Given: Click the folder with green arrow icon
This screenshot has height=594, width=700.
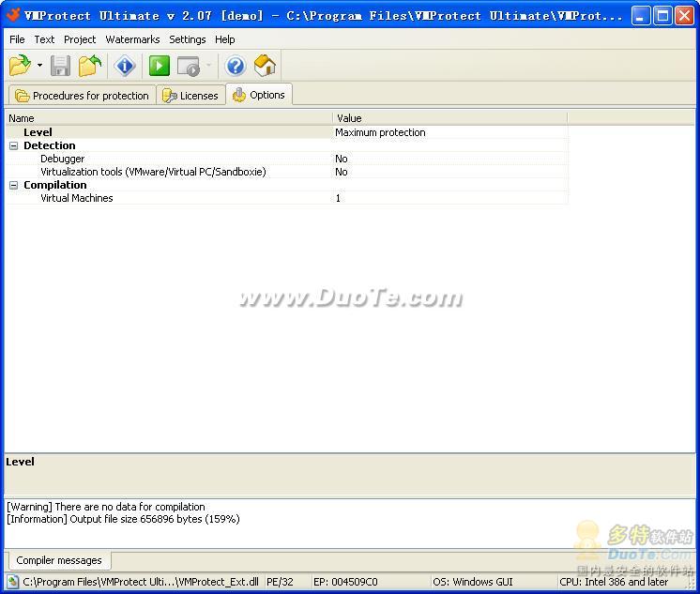Looking at the screenshot, I should coord(90,66).
